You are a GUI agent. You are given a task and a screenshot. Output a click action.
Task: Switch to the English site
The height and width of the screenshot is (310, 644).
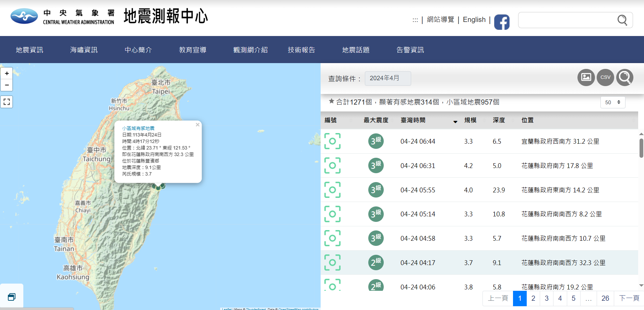[474, 20]
